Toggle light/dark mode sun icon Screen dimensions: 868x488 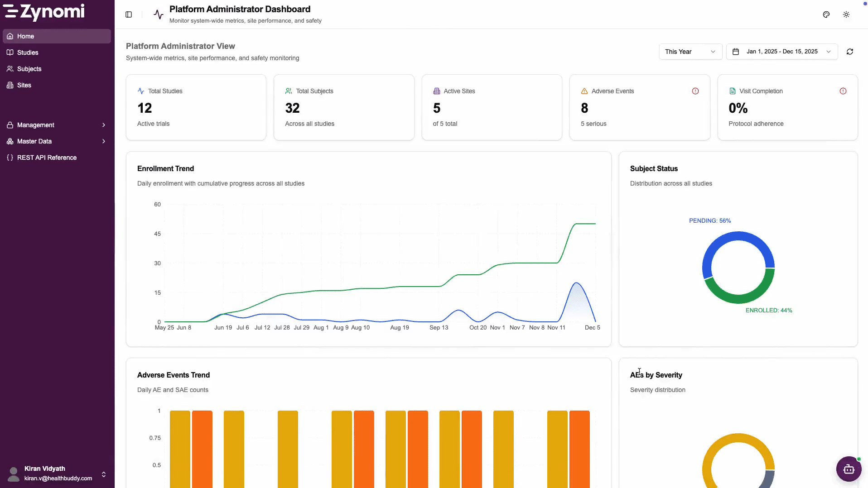[x=846, y=14]
